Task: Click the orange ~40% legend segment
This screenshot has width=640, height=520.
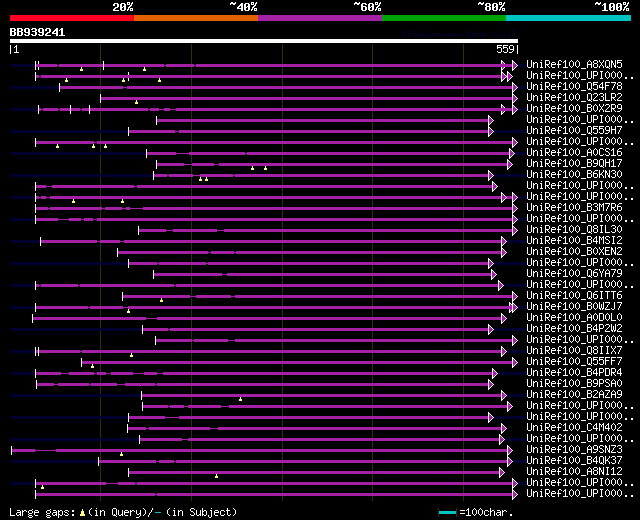Action: [196, 18]
